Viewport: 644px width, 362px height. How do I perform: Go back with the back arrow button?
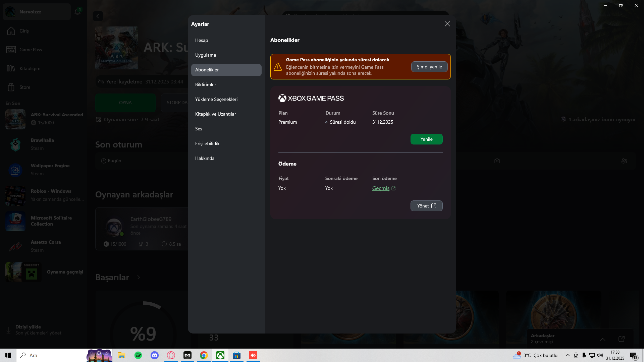(x=98, y=16)
